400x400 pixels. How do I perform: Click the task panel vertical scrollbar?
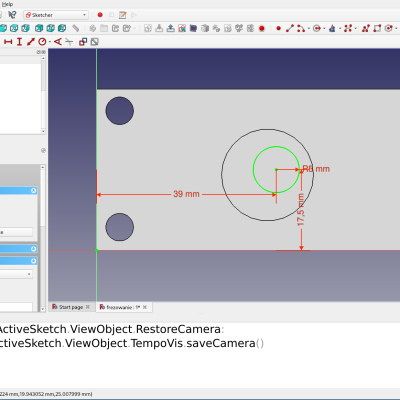pos(43,238)
